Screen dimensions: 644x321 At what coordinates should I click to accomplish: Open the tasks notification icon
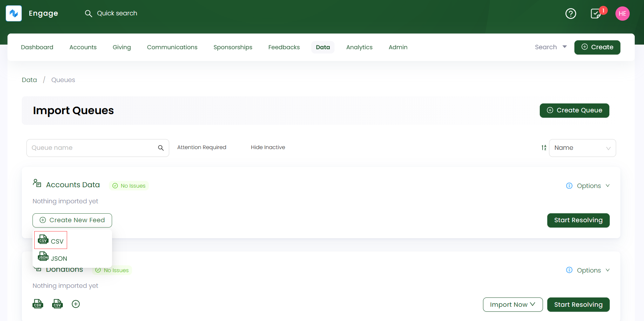click(596, 14)
